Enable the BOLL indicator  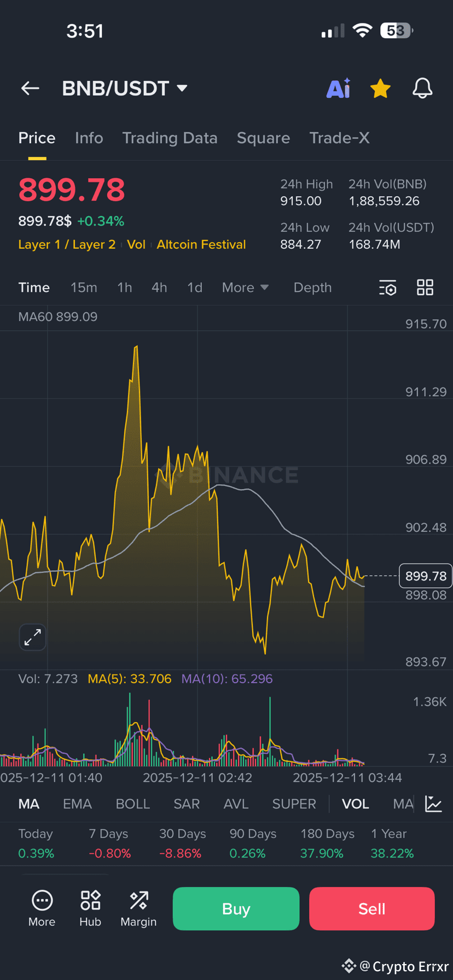point(133,804)
